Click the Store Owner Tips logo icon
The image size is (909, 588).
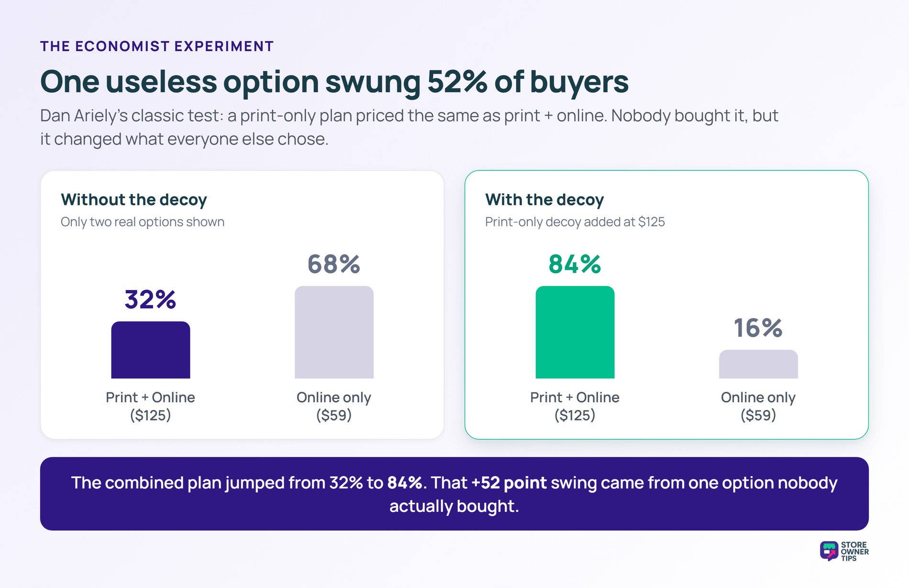pos(829,551)
